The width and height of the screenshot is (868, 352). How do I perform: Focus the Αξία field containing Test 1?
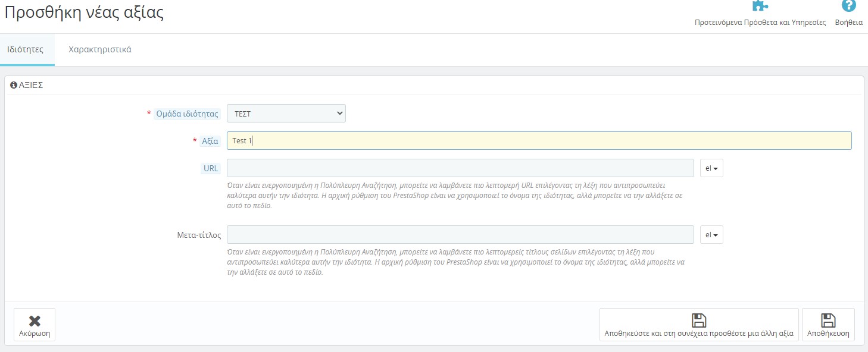(539, 141)
